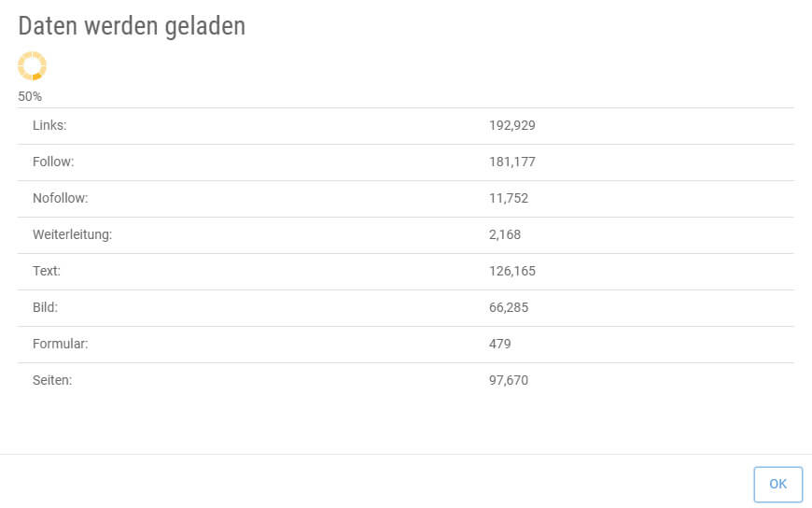Image resolution: width=812 pixels, height=508 pixels.
Task: Click the Follow value 181,177
Action: coord(511,162)
